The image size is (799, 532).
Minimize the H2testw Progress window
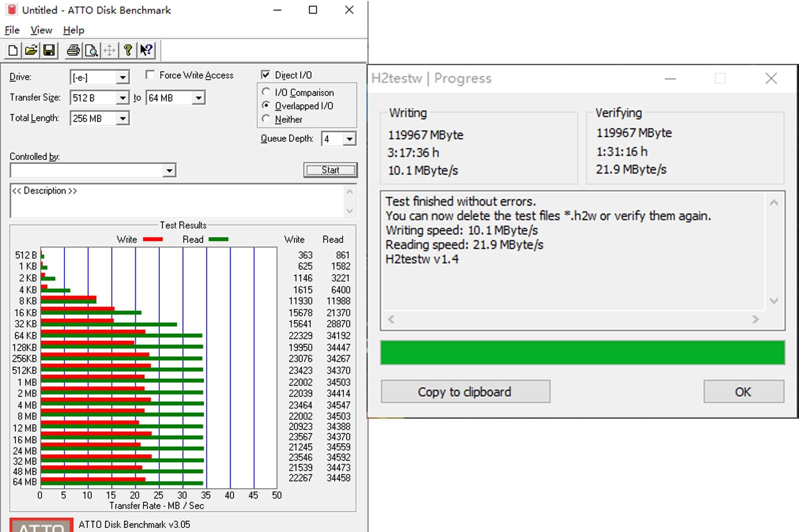point(670,78)
